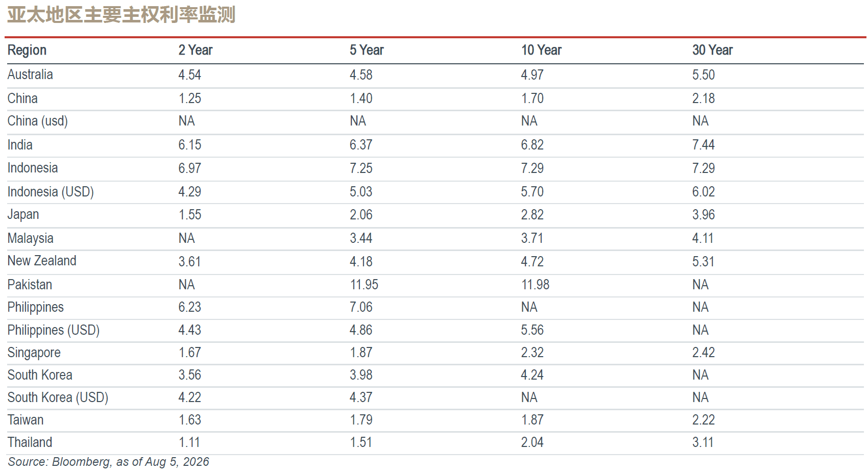868x474 pixels.
Task: Click the Bloomberg source note
Action: [108, 462]
